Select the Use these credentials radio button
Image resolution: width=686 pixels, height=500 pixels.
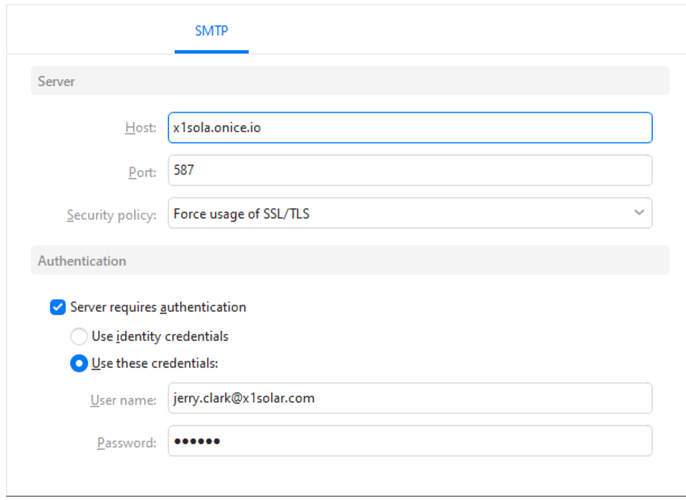click(x=79, y=363)
